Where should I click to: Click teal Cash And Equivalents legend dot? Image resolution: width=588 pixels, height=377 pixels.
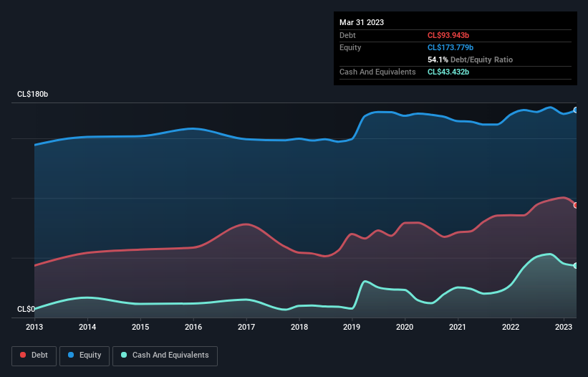pyautogui.click(x=124, y=355)
